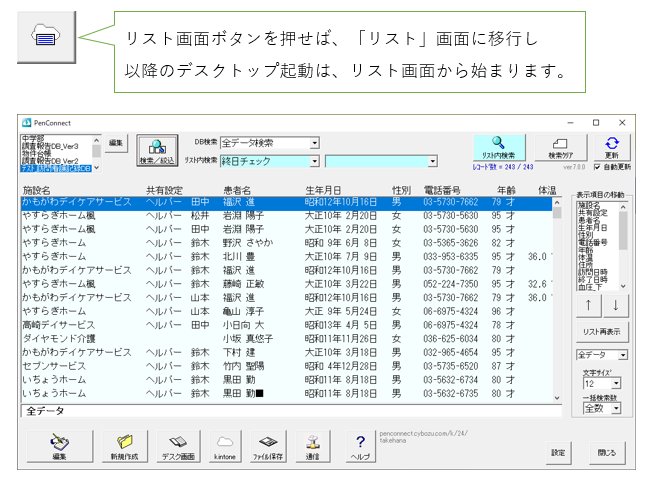Maximize the PenConnect window
Screen dimensions: 652x483
click(x=596, y=123)
